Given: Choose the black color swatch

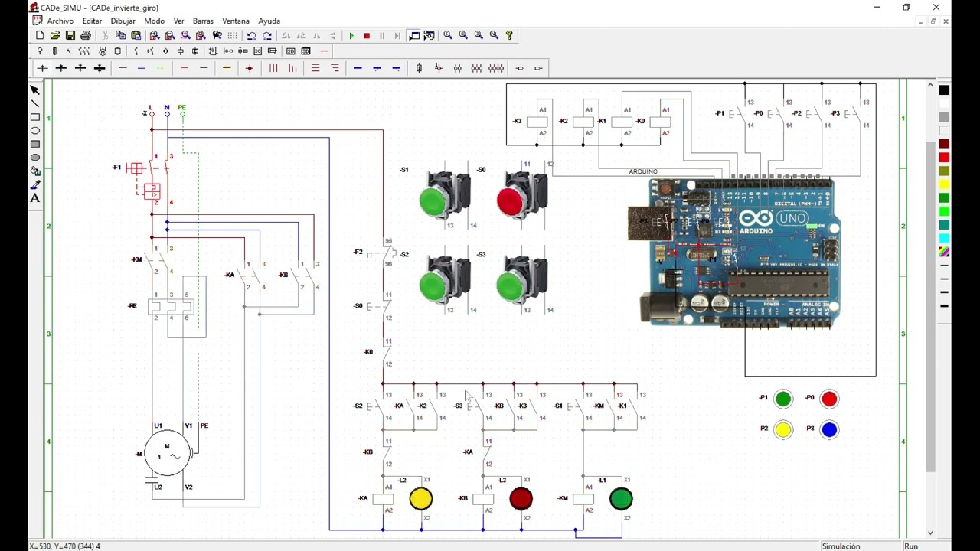Looking at the screenshot, I should [x=944, y=90].
